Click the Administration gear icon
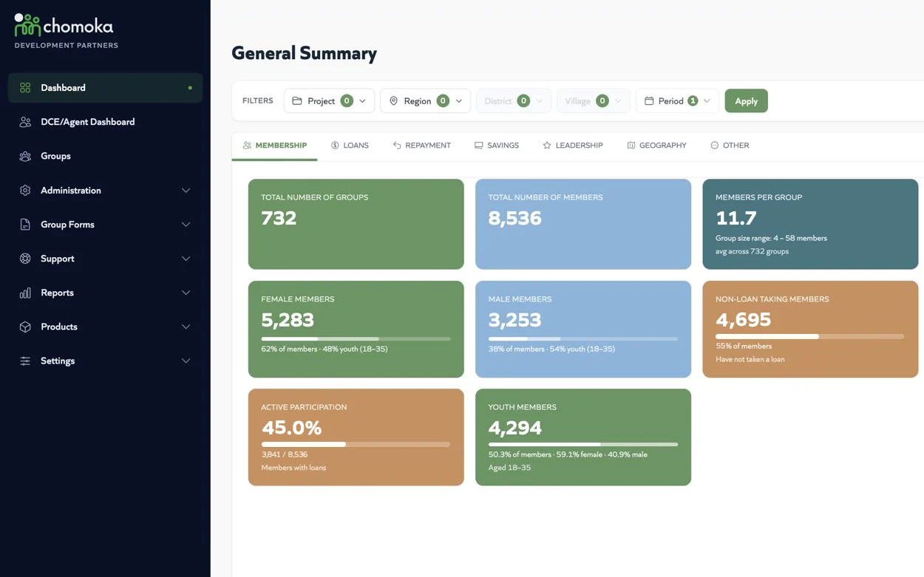The width and height of the screenshot is (924, 577). click(25, 191)
